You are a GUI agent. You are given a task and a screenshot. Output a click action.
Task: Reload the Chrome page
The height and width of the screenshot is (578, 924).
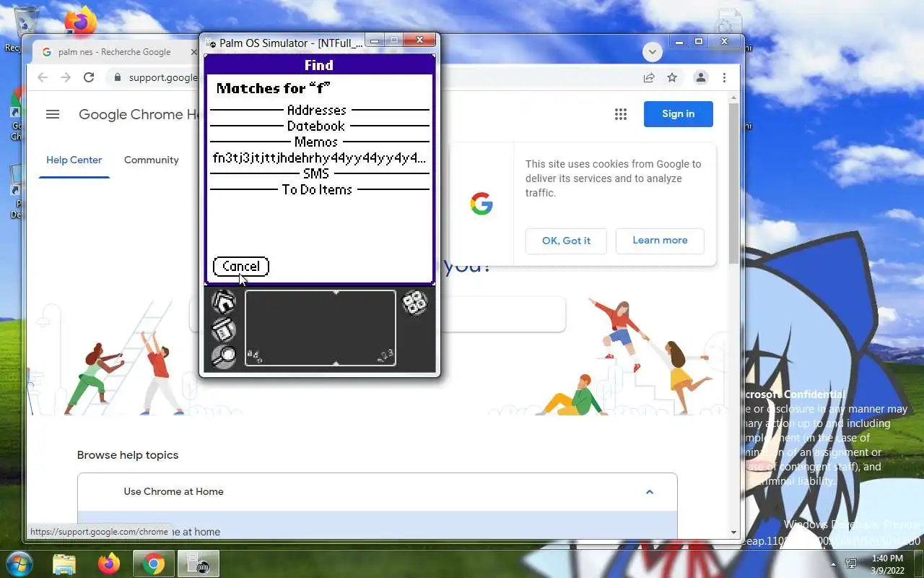(89, 77)
